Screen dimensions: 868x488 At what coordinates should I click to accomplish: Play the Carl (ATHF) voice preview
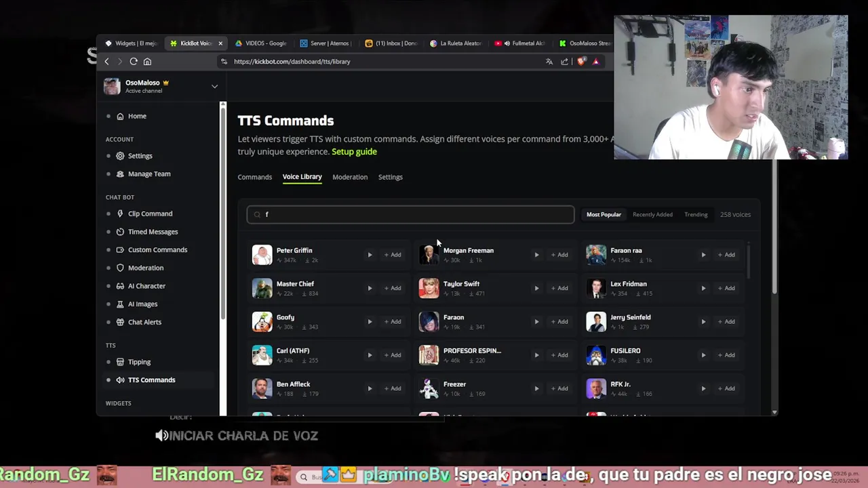pyautogui.click(x=370, y=355)
